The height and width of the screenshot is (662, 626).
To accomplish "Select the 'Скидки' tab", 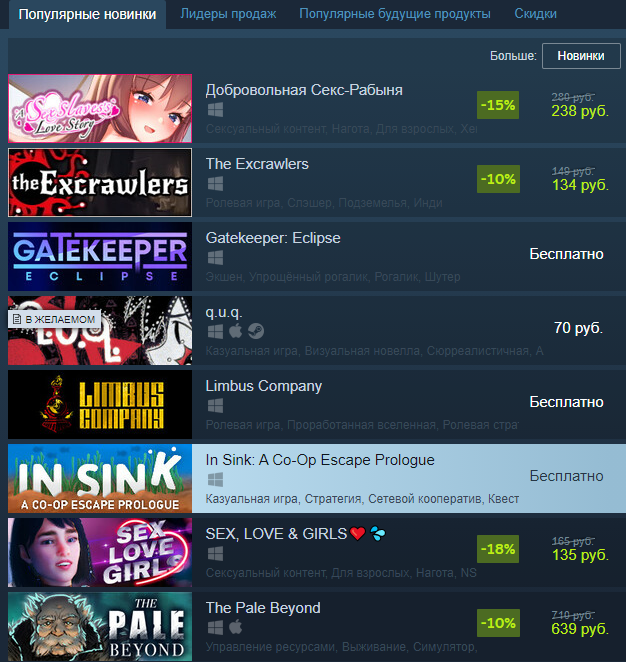I will [x=535, y=14].
